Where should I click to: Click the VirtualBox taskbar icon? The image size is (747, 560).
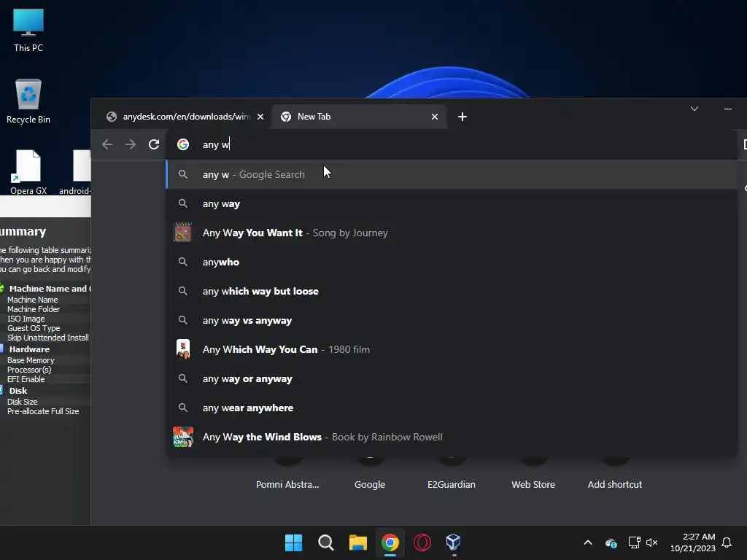pos(454,542)
